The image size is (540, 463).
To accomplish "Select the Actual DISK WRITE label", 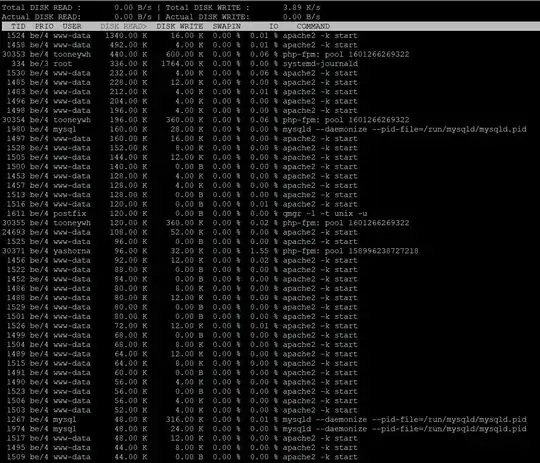I will [x=207, y=17].
